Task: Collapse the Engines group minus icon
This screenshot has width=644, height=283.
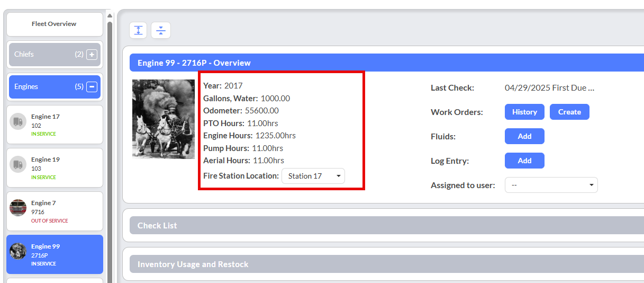Action: 92,87
